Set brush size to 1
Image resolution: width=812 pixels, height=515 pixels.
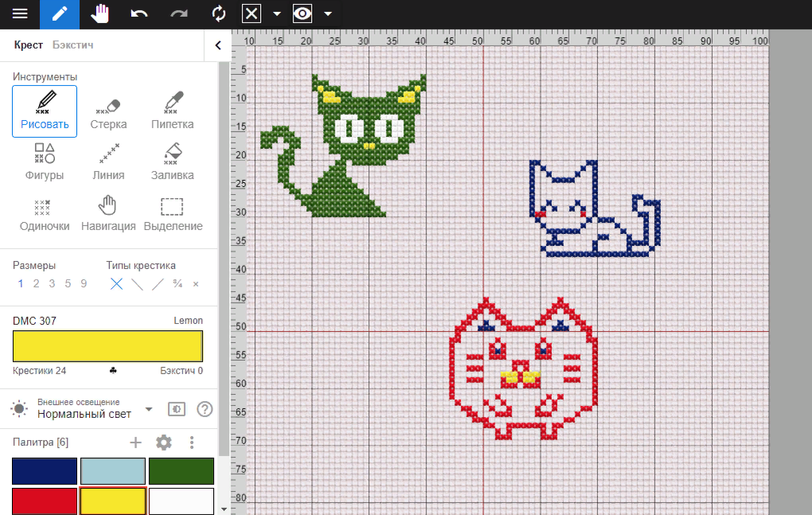(x=21, y=283)
